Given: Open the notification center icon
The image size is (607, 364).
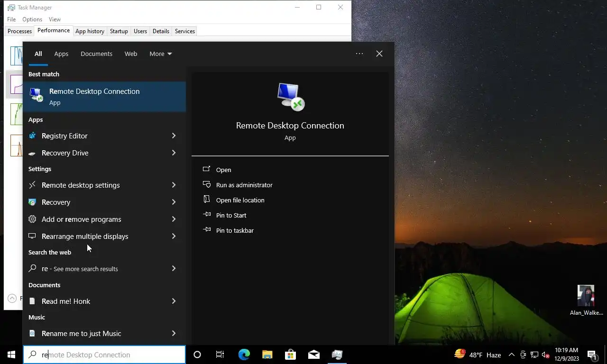Looking at the screenshot, I should pos(592,355).
